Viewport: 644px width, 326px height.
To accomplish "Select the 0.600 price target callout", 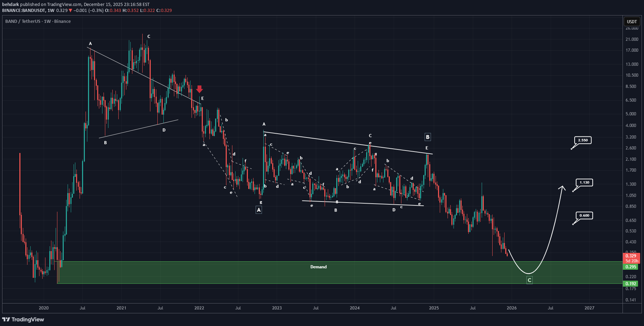I will [x=584, y=216].
